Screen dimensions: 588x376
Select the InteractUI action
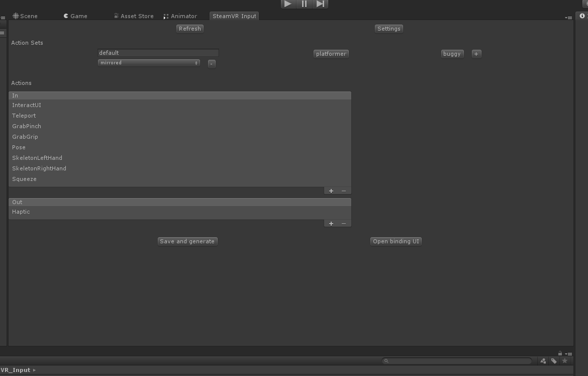click(180, 106)
